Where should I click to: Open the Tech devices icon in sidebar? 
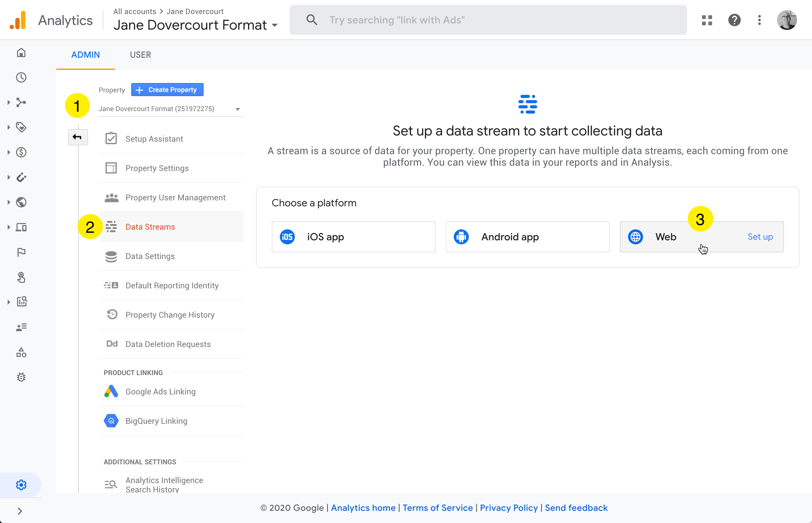click(x=21, y=227)
